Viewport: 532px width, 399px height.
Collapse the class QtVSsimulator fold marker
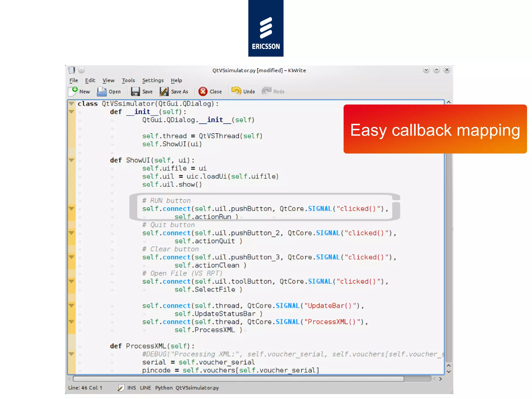71,103
